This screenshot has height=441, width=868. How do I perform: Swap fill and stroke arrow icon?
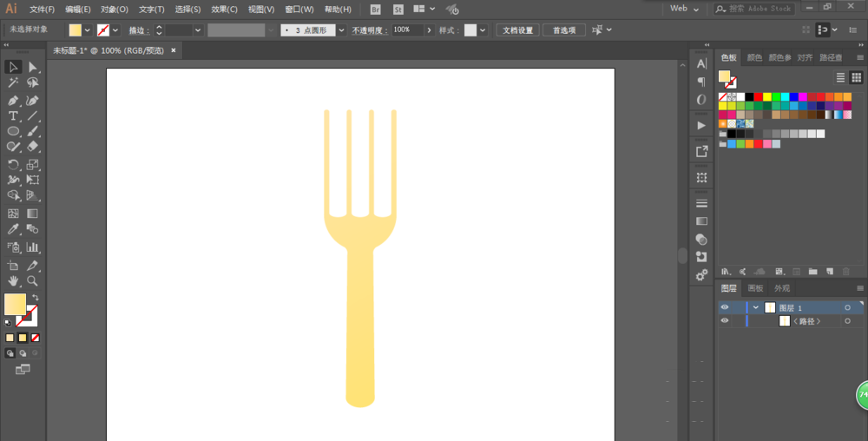[x=35, y=297]
